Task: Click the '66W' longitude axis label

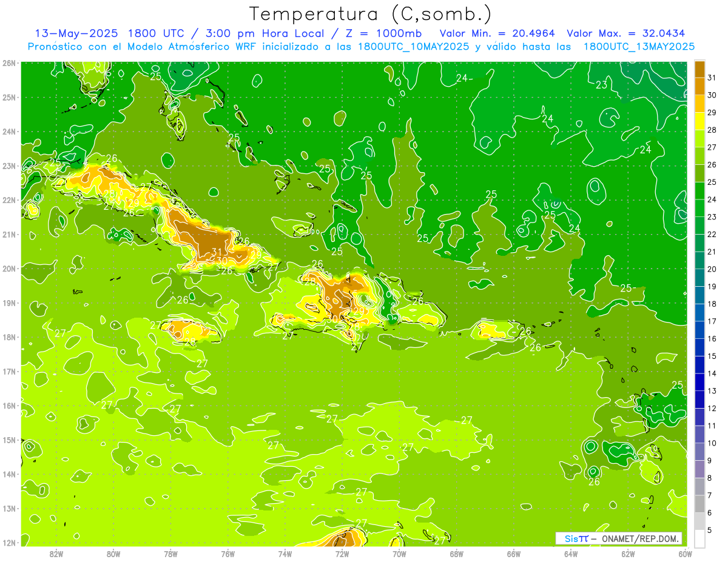Action: click(513, 554)
